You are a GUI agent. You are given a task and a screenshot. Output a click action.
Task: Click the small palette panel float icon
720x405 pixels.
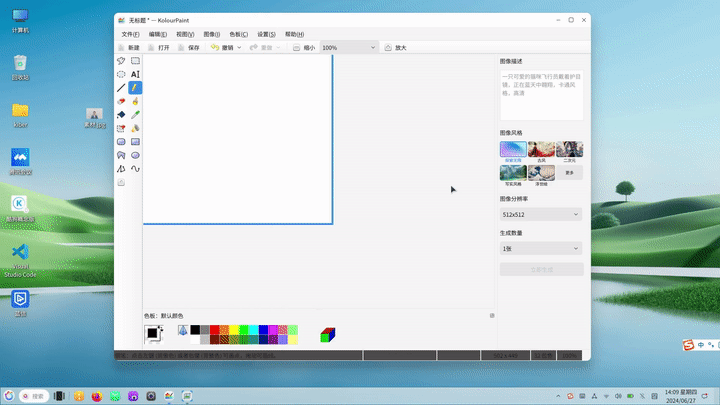pyautogui.click(x=492, y=315)
